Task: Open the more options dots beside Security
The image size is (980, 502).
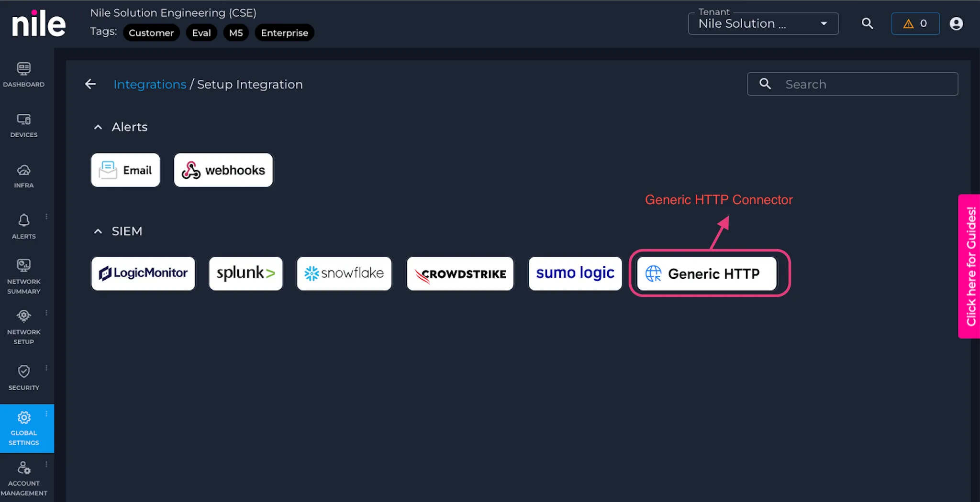Action: (46, 368)
